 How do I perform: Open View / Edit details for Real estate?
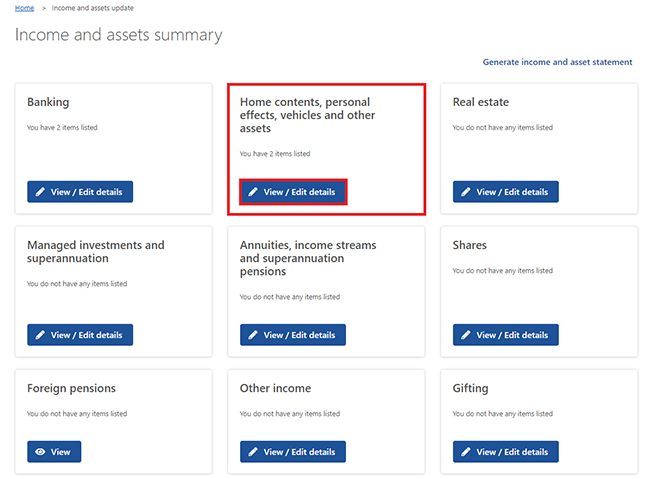point(506,192)
